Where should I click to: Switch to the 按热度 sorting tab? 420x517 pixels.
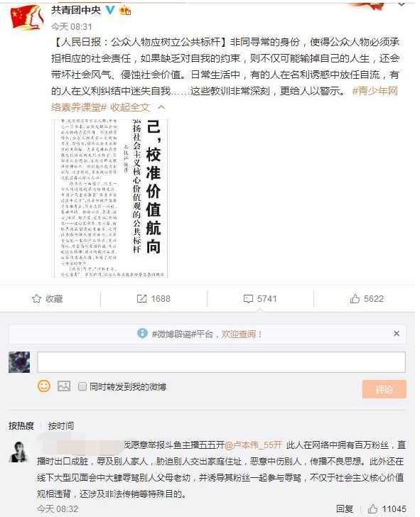21,425
